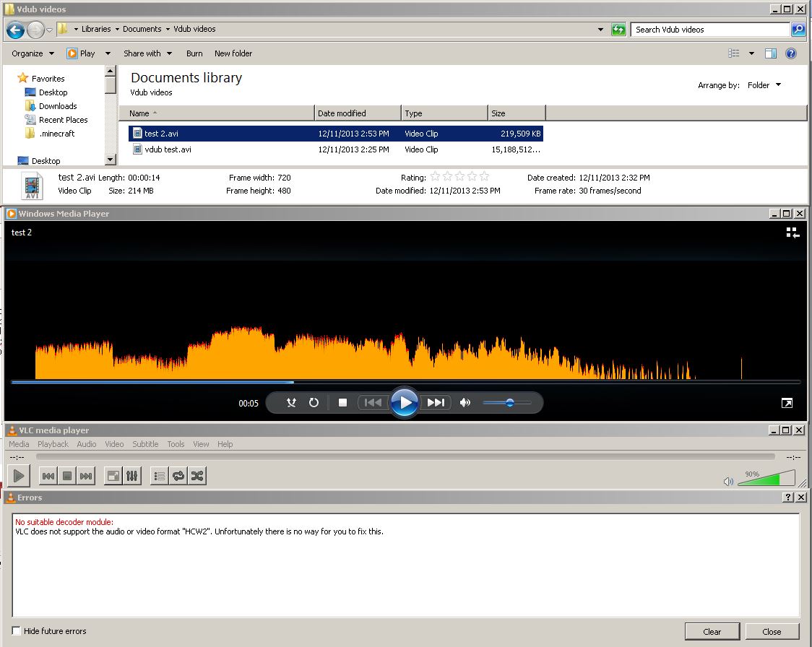Click the Burn toolbar button
This screenshot has height=647, width=812.
click(x=194, y=53)
